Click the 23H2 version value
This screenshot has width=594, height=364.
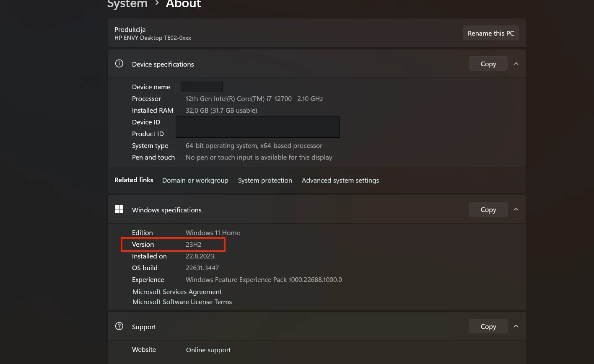(x=194, y=245)
